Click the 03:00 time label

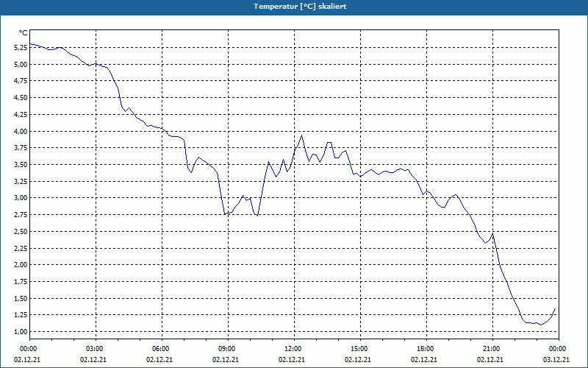click(x=96, y=349)
